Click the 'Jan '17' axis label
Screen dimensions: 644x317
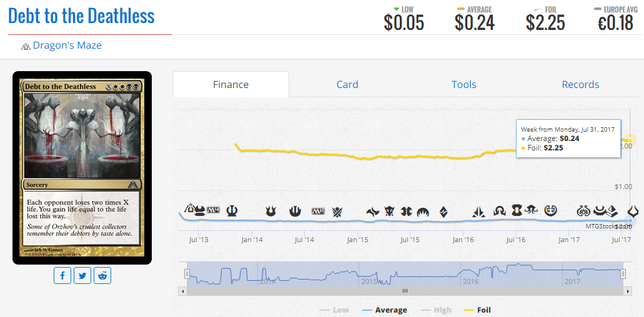569,240
